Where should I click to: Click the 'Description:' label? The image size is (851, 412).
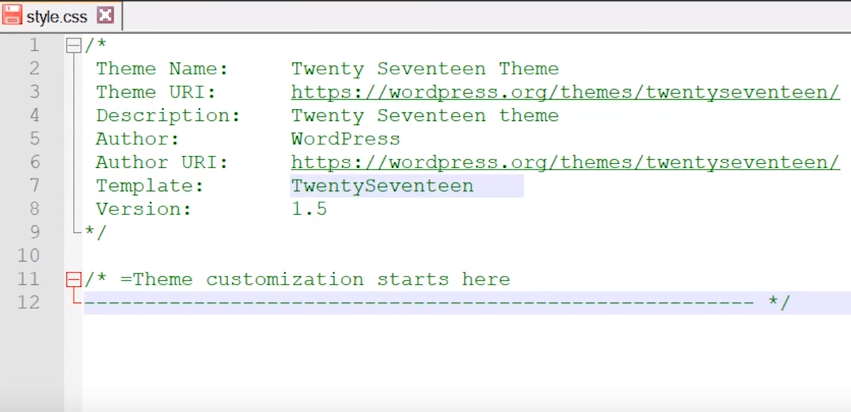pyautogui.click(x=168, y=116)
